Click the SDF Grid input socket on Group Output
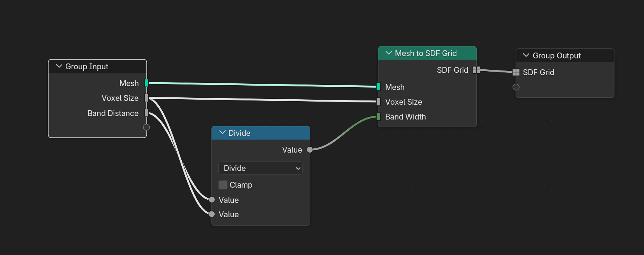The height and width of the screenshot is (255, 644). [516, 72]
